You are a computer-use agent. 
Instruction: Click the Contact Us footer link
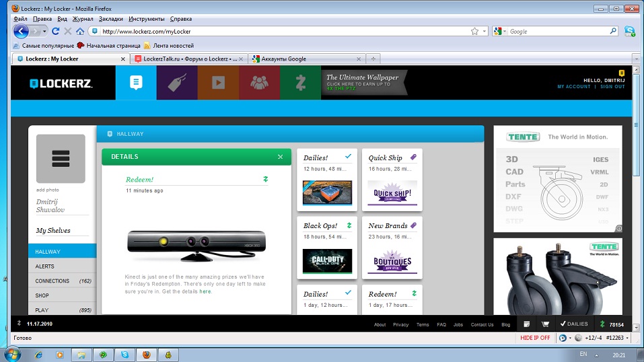pos(482,324)
